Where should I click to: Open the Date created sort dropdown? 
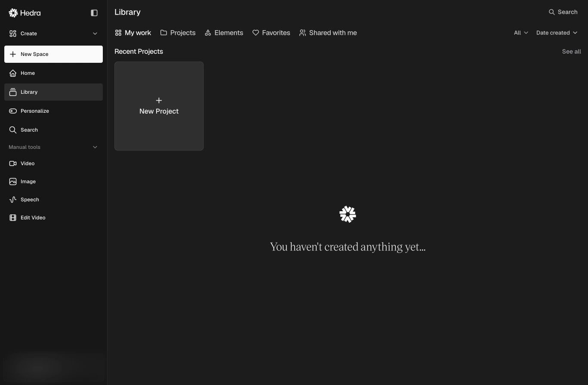[557, 33]
